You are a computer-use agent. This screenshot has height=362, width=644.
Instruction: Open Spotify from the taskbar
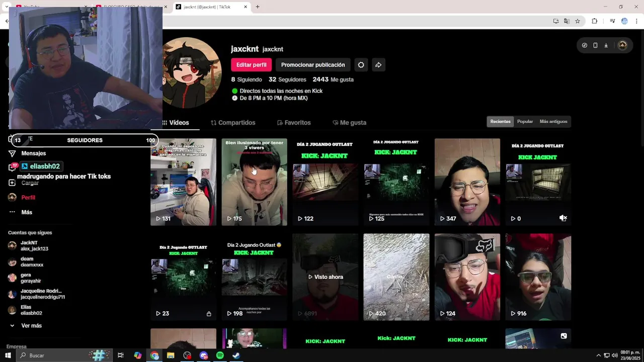[x=220, y=355]
